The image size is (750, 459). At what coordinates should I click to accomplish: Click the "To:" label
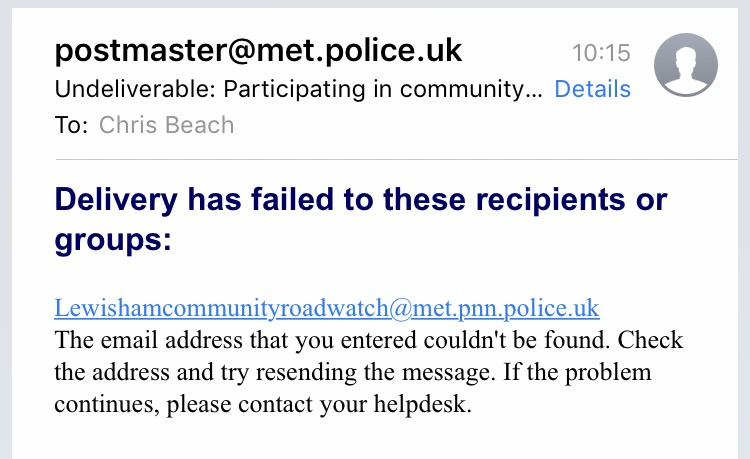(72, 125)
